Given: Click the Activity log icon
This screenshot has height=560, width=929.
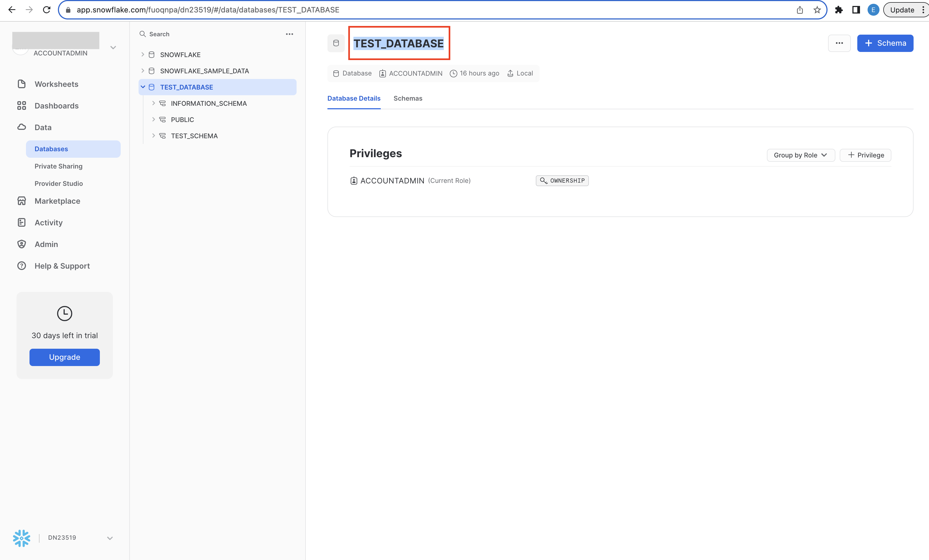Looking at the screenshot, I should 21,223.
